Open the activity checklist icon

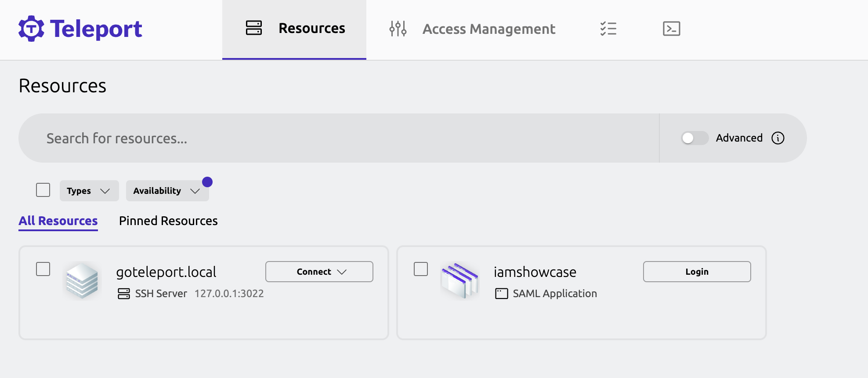608,29
